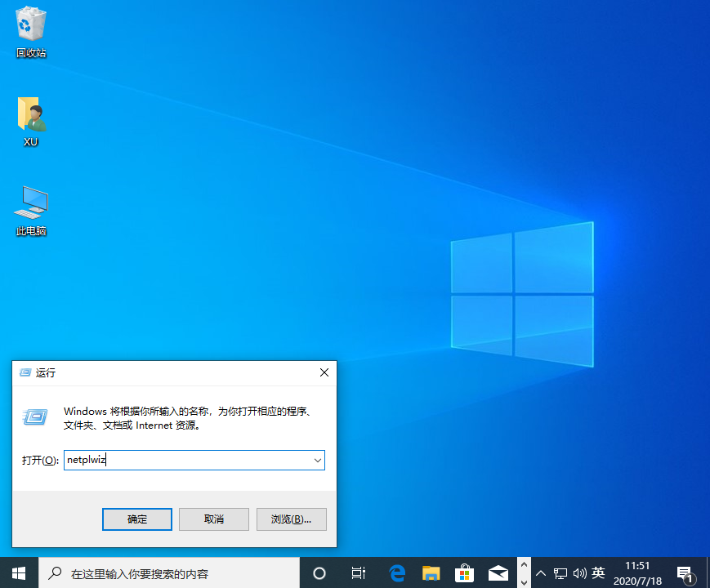Open Task View from the taskbar

tap(358, 572)
